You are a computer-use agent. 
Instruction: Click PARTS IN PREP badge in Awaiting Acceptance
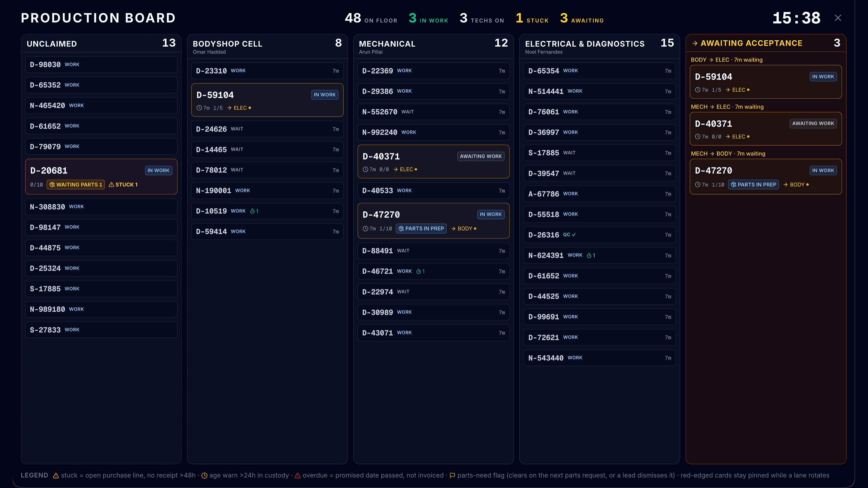753,185
